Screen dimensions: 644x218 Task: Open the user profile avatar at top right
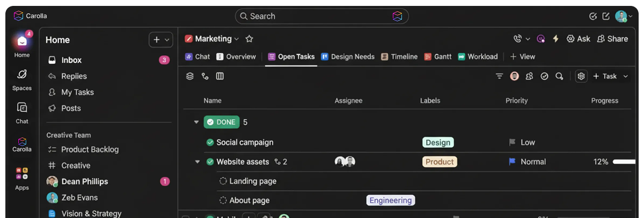coord(621,16)
